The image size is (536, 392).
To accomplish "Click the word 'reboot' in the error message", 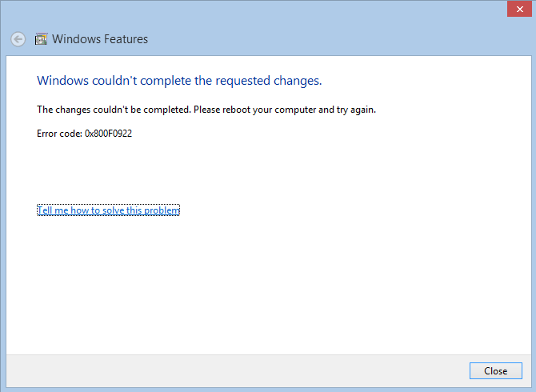I will [237, 110].
